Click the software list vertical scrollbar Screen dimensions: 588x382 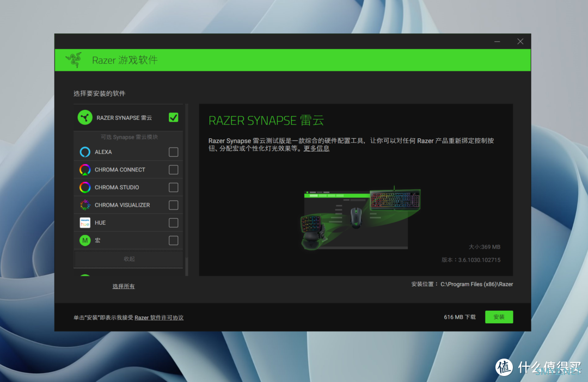pyautogui.click(x=187, y=190)
